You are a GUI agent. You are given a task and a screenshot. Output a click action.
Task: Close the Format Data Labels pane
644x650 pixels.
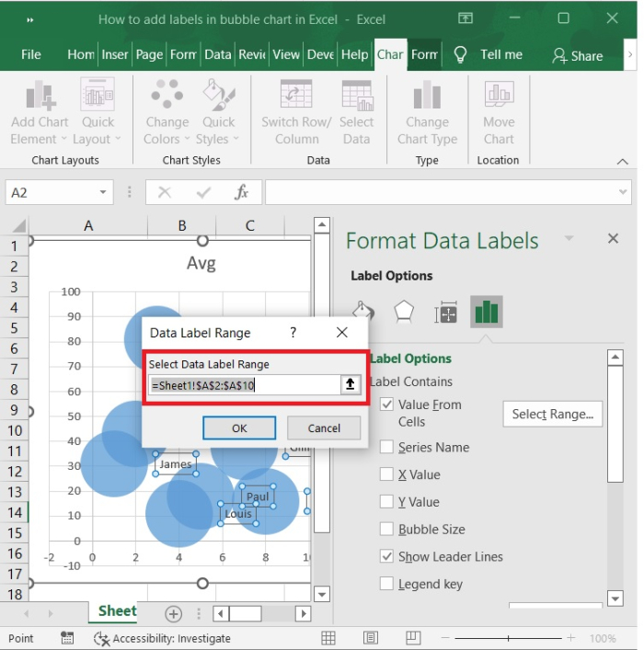coord(613,238)
